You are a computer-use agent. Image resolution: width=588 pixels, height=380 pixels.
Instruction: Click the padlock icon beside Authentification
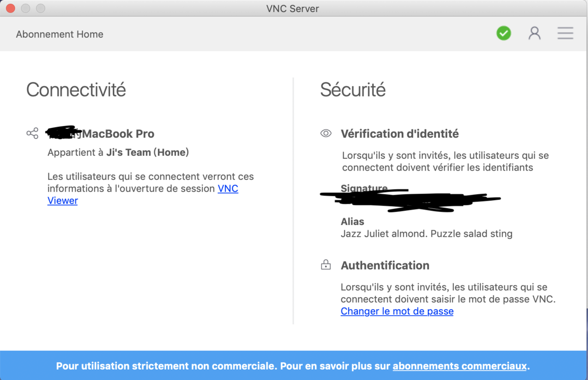click(x=326, y=265)
